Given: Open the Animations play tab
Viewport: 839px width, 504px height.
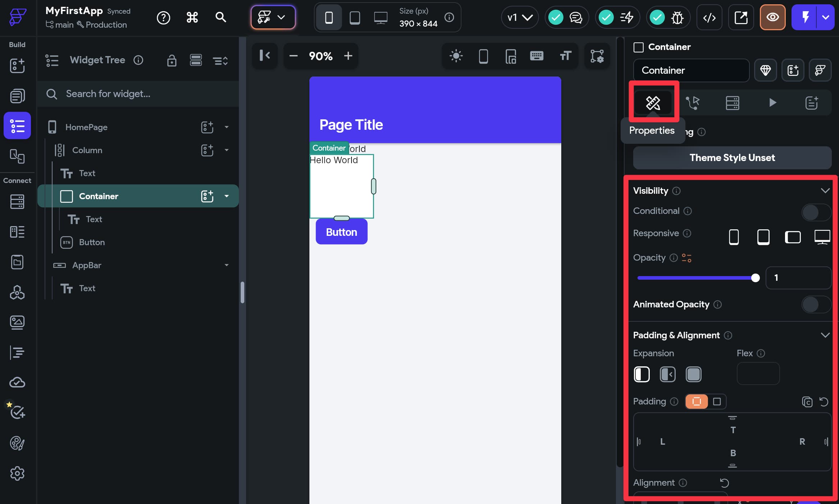Looking at the screenshot, I should pyautogui.click(x=772, y=103).
